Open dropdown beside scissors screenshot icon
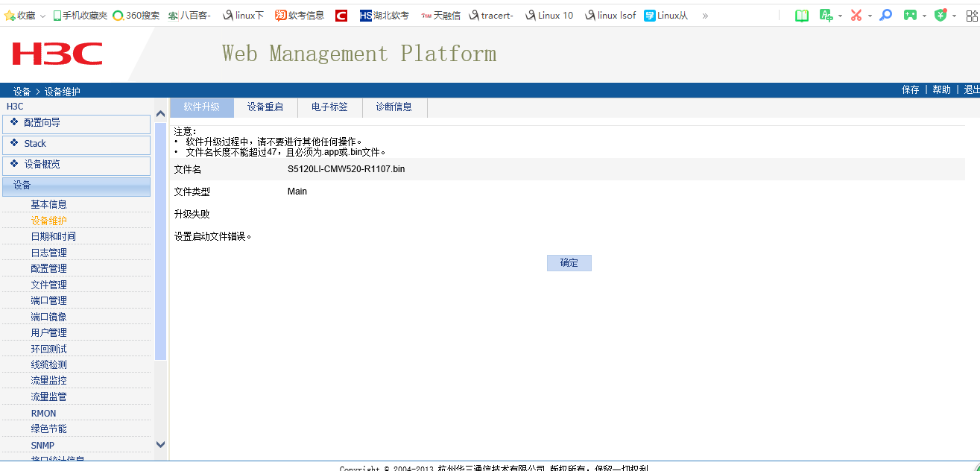The height and width of the screenshot is (471, 980). click(x=870, y=16)
